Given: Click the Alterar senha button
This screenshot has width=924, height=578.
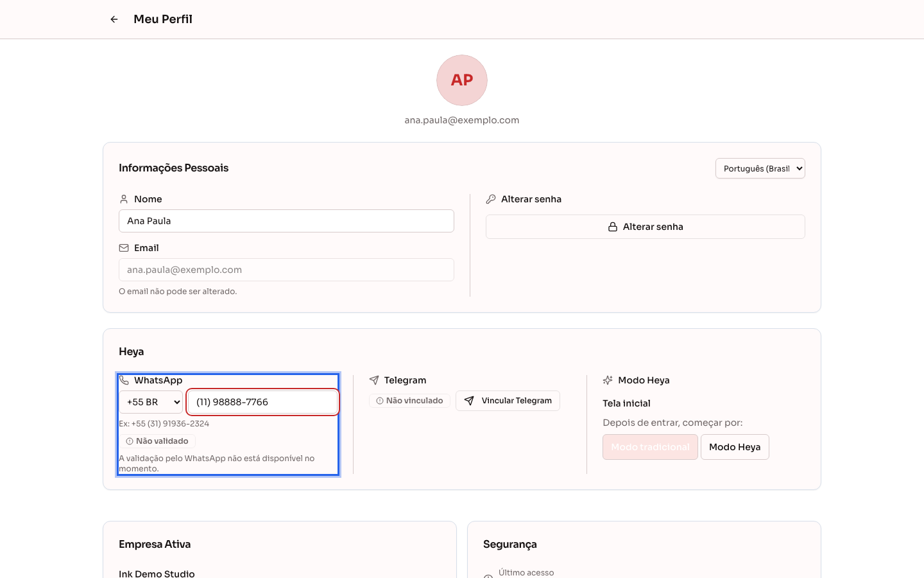Looking at the screenshot, I should [646, 227].
